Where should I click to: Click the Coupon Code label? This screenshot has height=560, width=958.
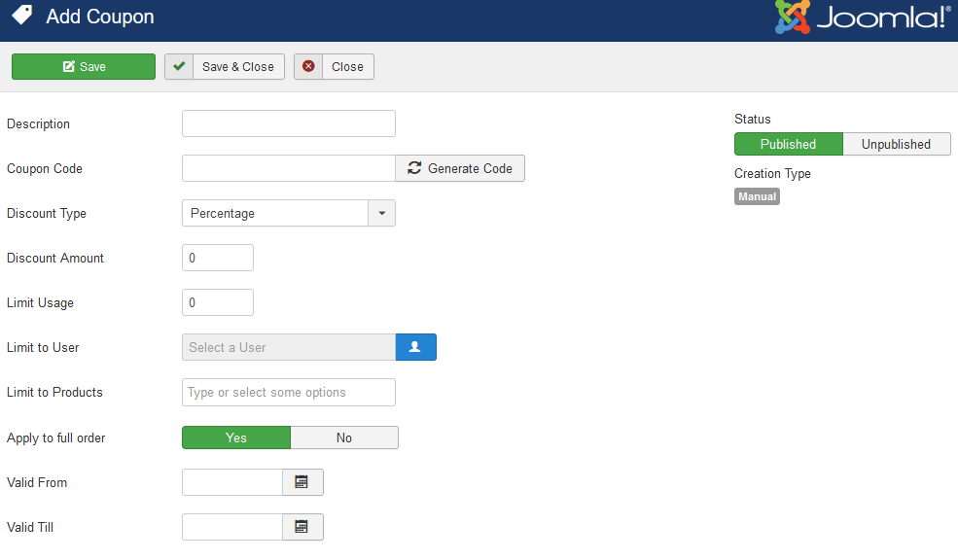[45, 168]
